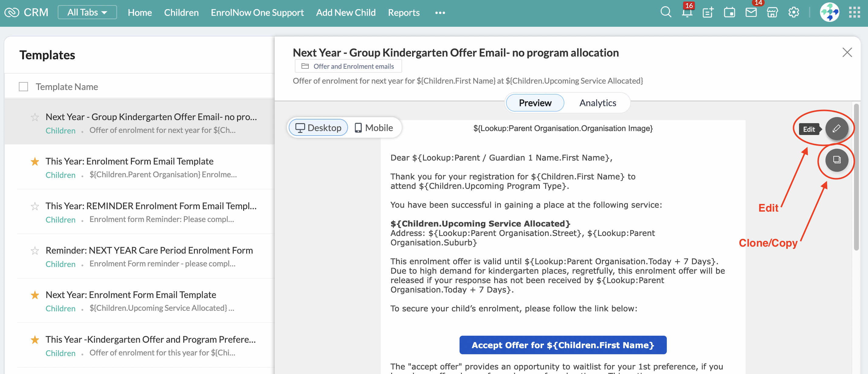Open the mail icon with 14 badge

coord(751,12)
